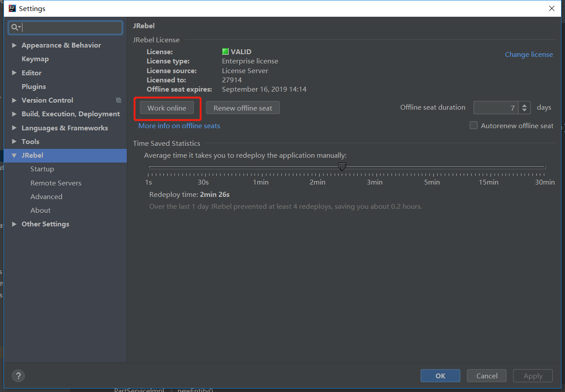The height and width of the screenshot is (392, 565).
Task: Follow the Change license link
Action: (529, 55)
